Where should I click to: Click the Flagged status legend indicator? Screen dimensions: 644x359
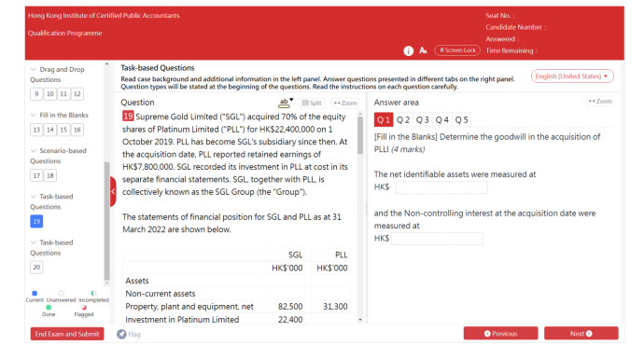[x=84, y=308]
